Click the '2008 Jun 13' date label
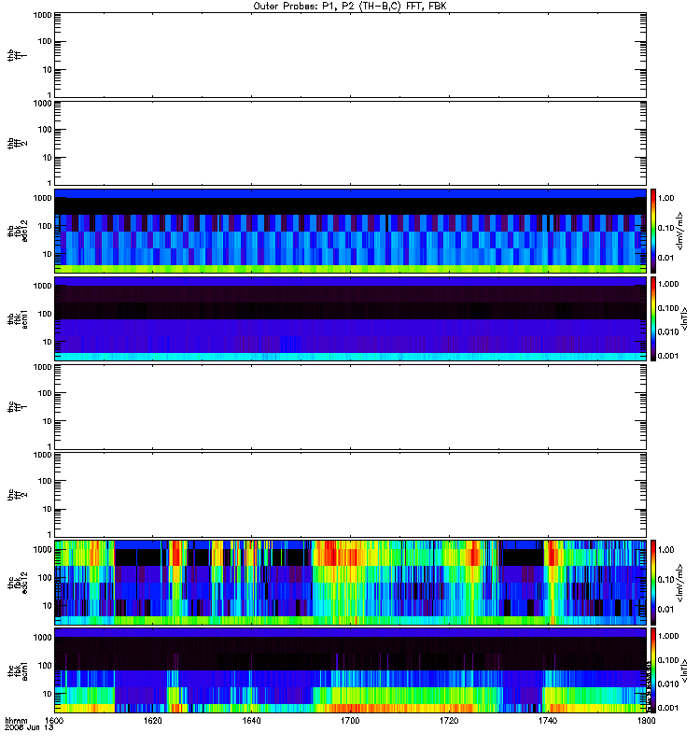The width and height of the screenshot is (700, 747). point(29,728)
